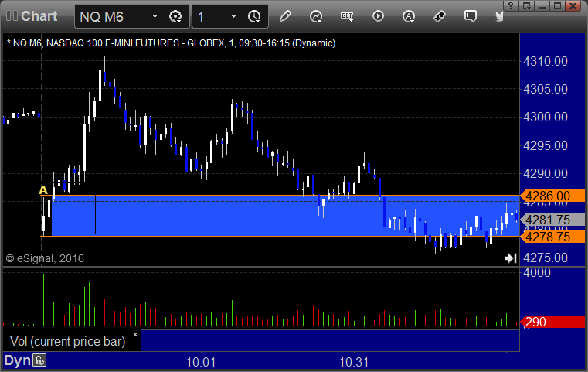Click the Chart title label
Screen dimensions: 588x372
tap(39, 16)
